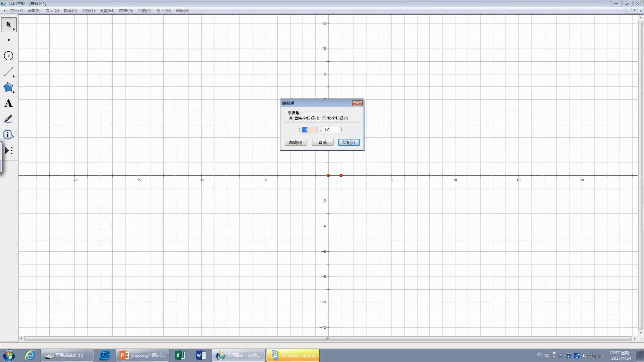Select the Compass circle tool

(x=9, y=56)
